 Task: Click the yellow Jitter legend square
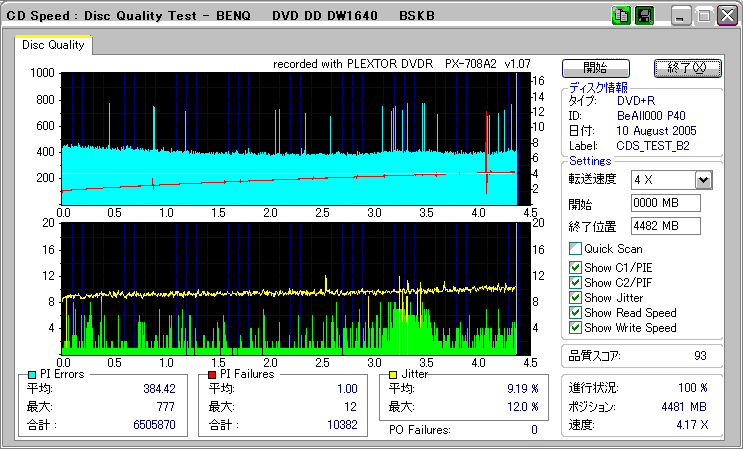[x=395, y=374]
